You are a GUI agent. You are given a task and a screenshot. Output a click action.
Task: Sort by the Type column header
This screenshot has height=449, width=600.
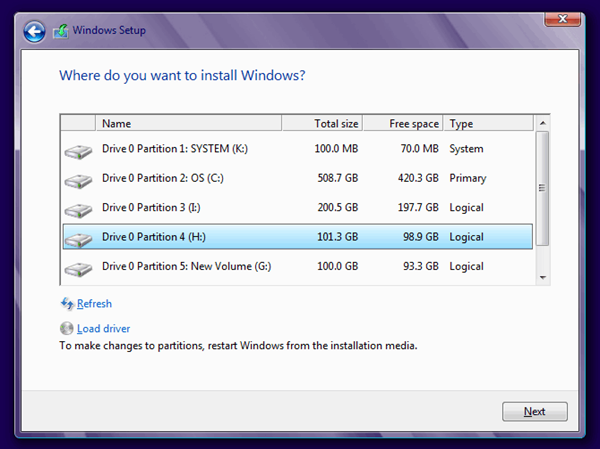point(488,123)
